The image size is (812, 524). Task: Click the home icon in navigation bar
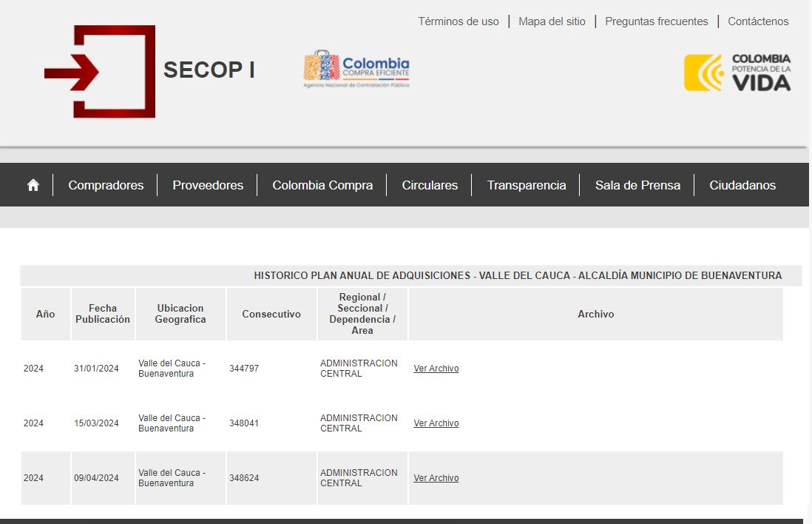click(33, 185)
